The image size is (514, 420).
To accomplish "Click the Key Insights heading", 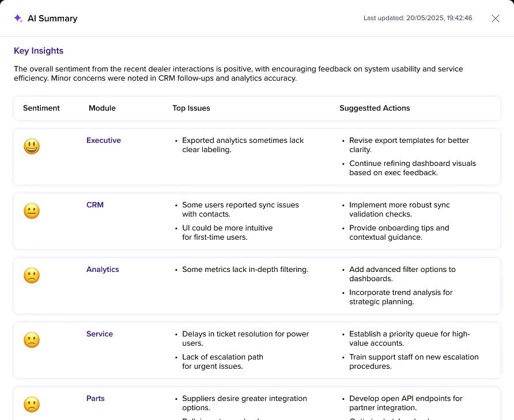I will tap(39, 51).
